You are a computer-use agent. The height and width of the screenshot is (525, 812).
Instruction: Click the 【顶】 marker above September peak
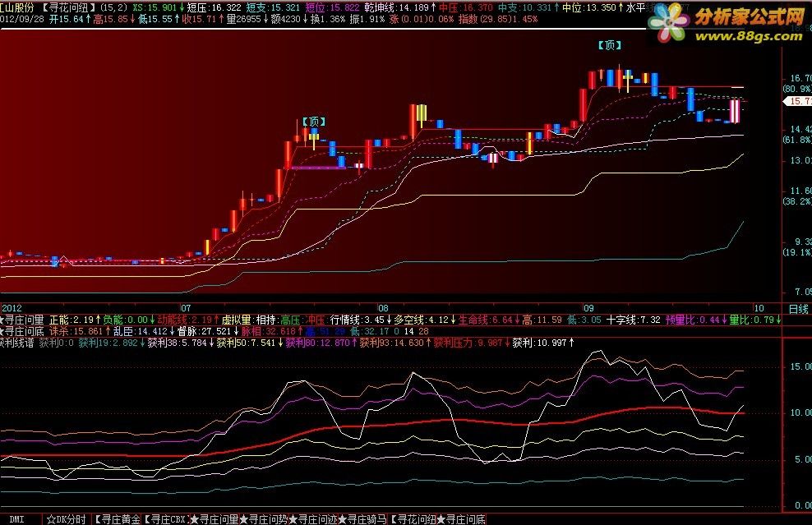pos(610,45)
